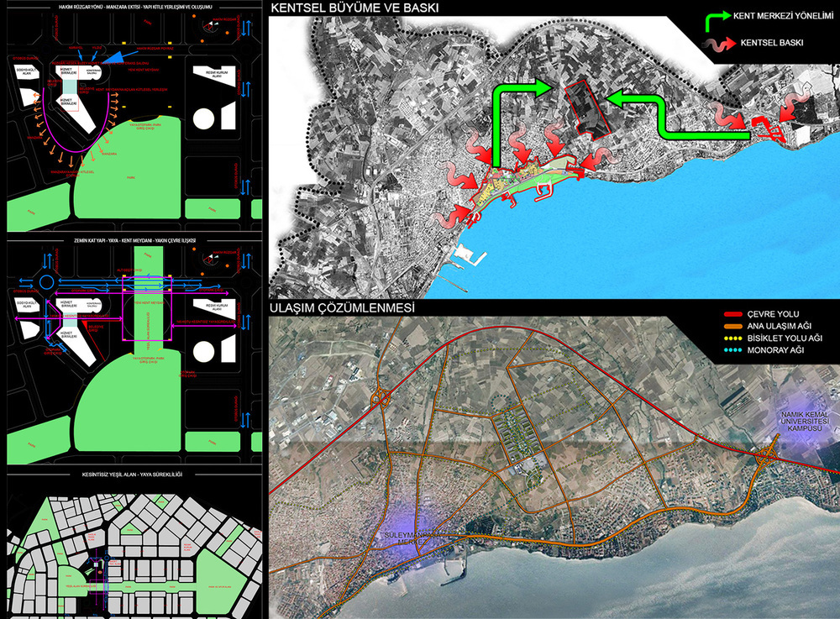Image resolution: width=840 pixels, height=619 pixels.
Task: Click the Namık Kemal Üniversitesi Kampüsü label
Action: coord(805,422)
